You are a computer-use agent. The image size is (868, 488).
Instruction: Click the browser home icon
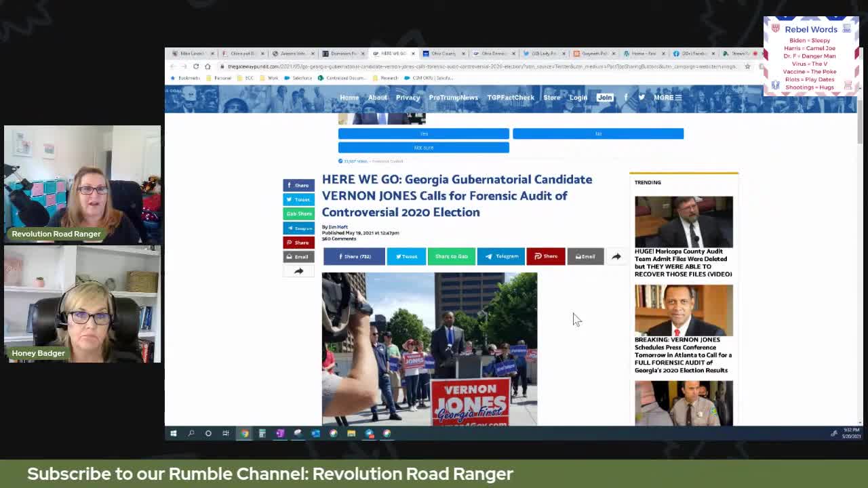(208, 66)
